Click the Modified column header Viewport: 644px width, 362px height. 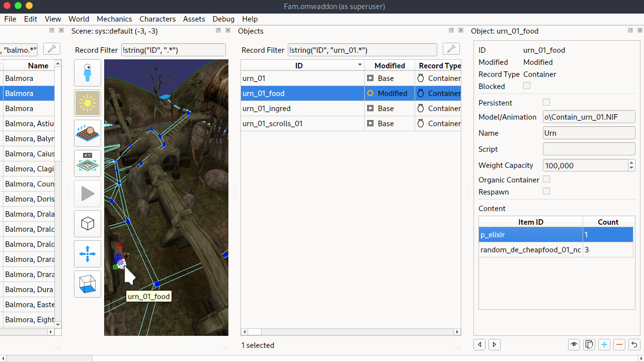389,65
